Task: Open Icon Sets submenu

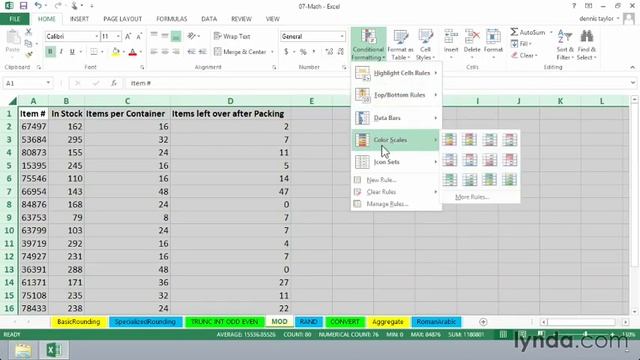Action: click(x=396, y=162)
